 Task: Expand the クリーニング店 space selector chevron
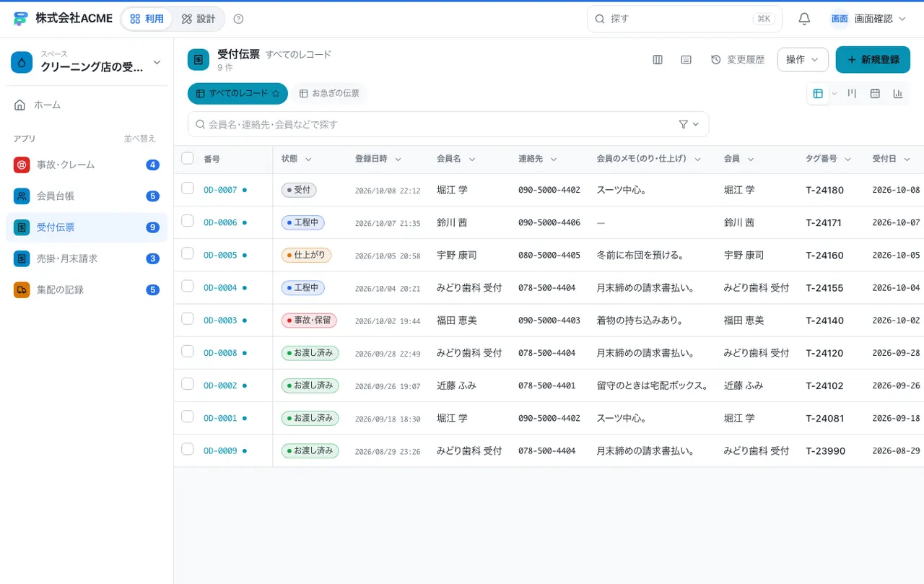157,63
